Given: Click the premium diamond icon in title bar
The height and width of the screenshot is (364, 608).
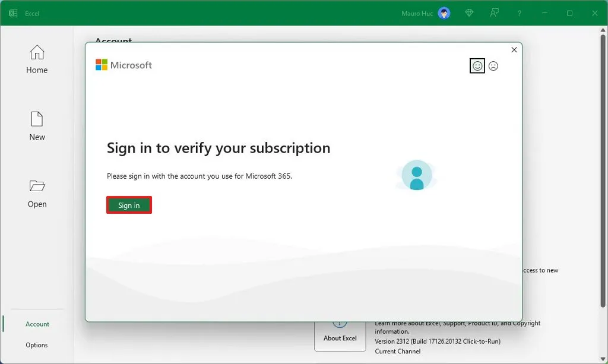Looking at the screenshot, I should tap(468, 12).
